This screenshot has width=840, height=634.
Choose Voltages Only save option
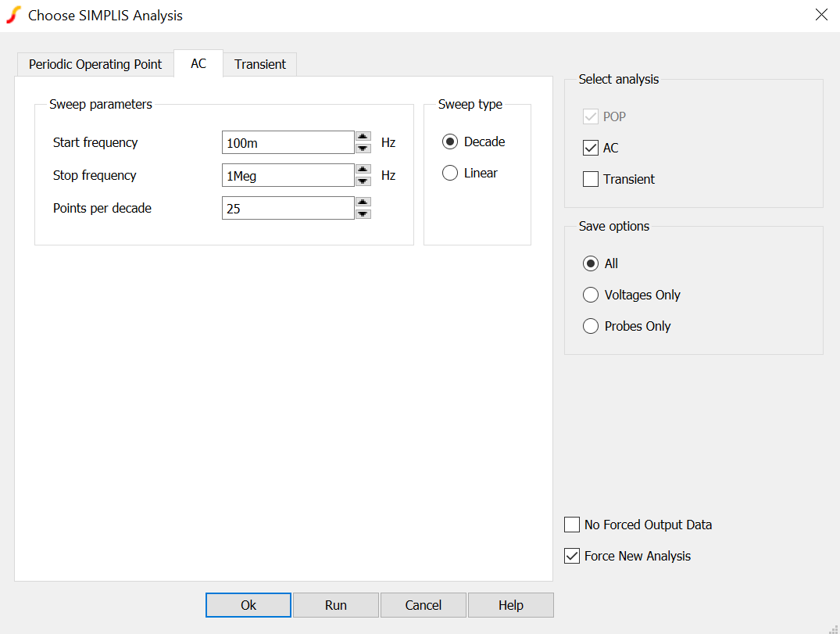(591, 295)
